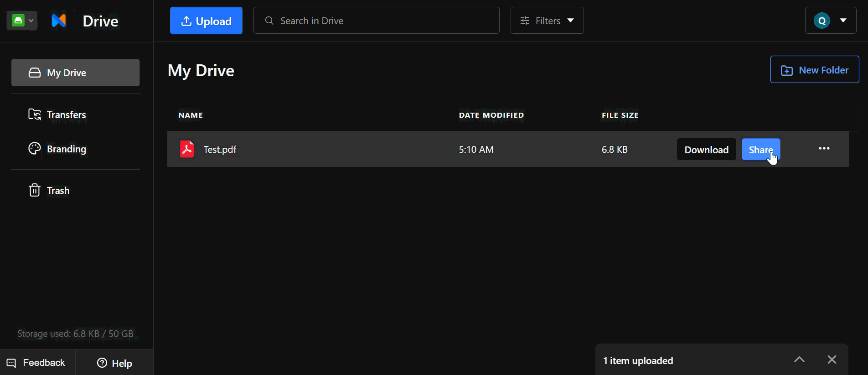Click the Search in Drive field
Viewport: 868px width, 375px height.
click(x=377, y=21)
